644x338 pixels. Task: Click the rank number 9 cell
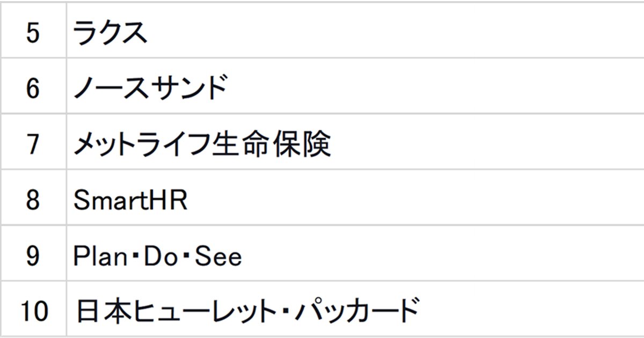click(33, 256)
